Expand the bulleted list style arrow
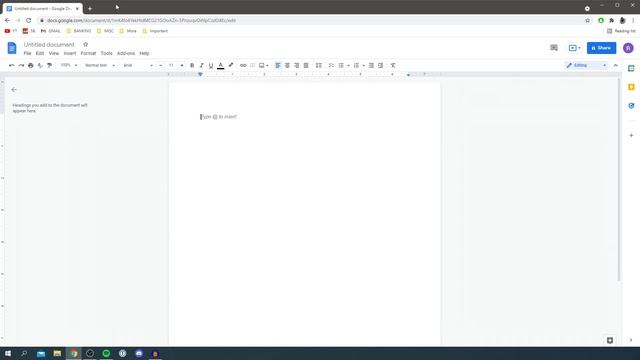The height and width of the screenshot is (360, 640). 348,65
